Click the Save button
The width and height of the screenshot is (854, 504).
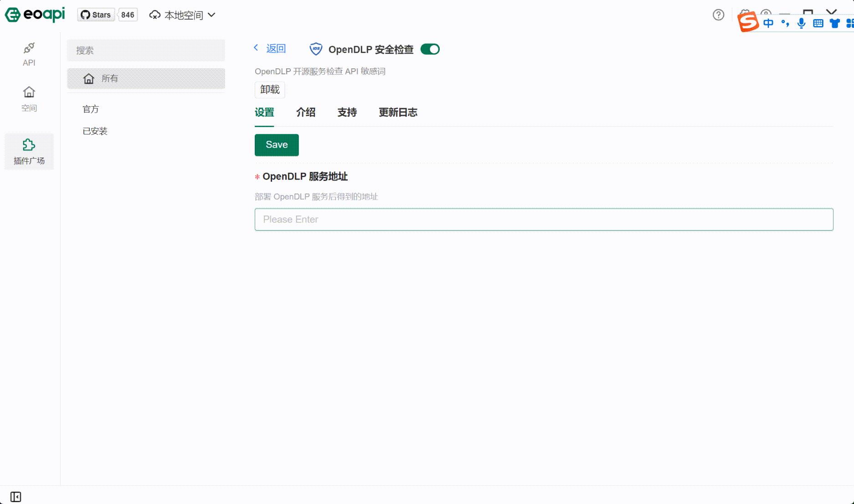pyautogui.click(x=276, y=145)
